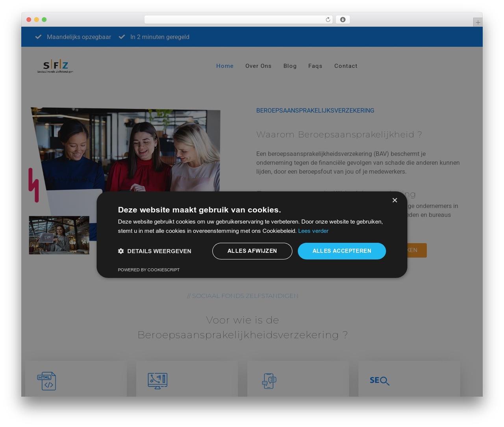Click the yellow minimize window dot
Image resolution: width=504 pixels, height=427 pixels.
point(36,20)
